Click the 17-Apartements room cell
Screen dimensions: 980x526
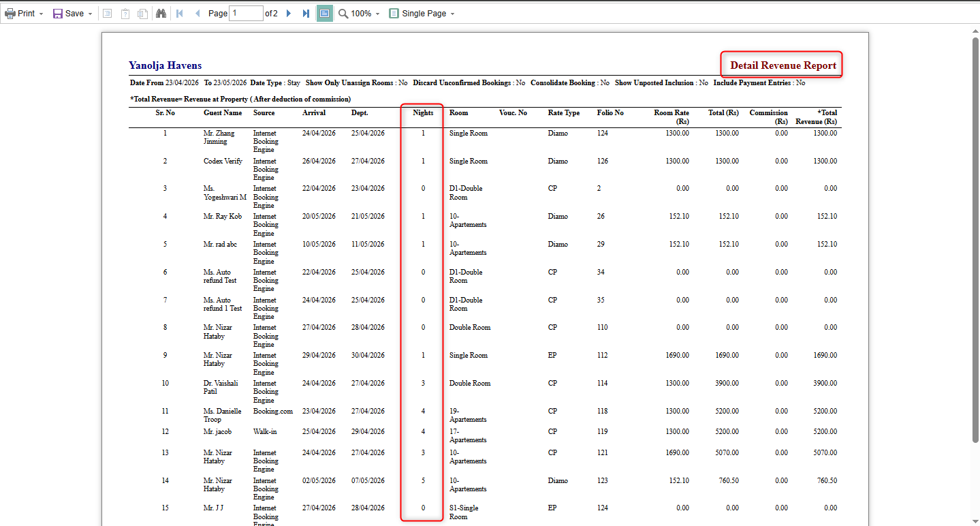coord(468,436)
